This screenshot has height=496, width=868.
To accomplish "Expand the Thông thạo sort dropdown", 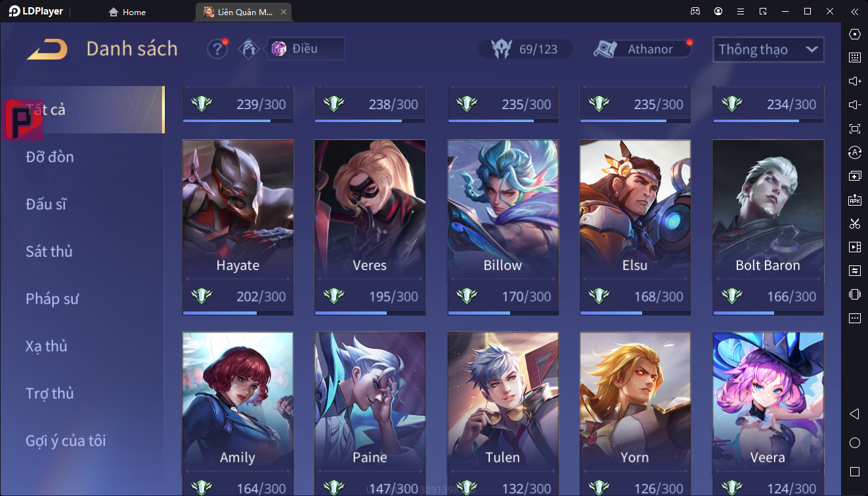I will point(768,49).
